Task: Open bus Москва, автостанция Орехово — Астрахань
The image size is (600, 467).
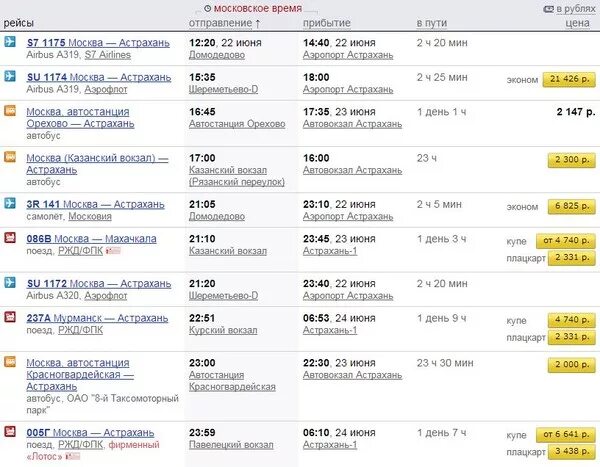Action: pyautogui.click(x=80, y=118)
